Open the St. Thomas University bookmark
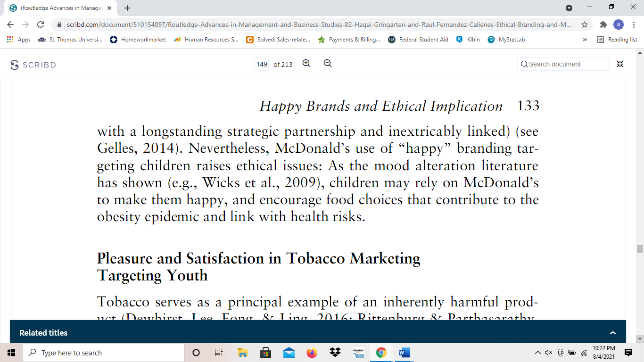 tap(70, 40)
